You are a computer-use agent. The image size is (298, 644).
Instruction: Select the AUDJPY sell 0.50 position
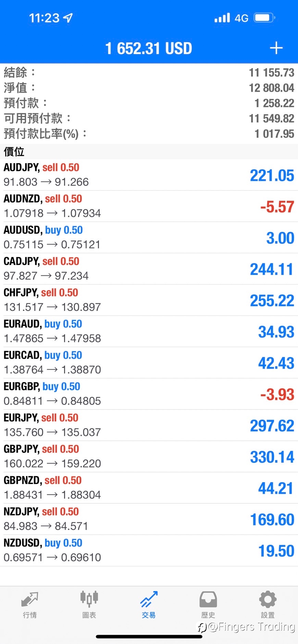[149, 175]
